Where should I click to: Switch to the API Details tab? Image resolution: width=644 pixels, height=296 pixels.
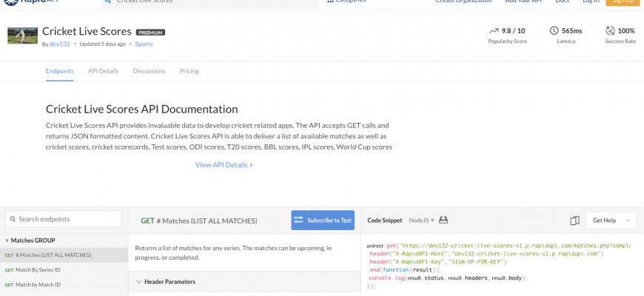pos(103,71)
